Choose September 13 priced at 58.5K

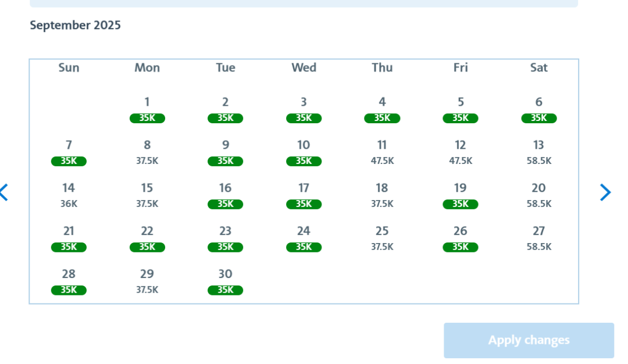click(x=538, y=152)
